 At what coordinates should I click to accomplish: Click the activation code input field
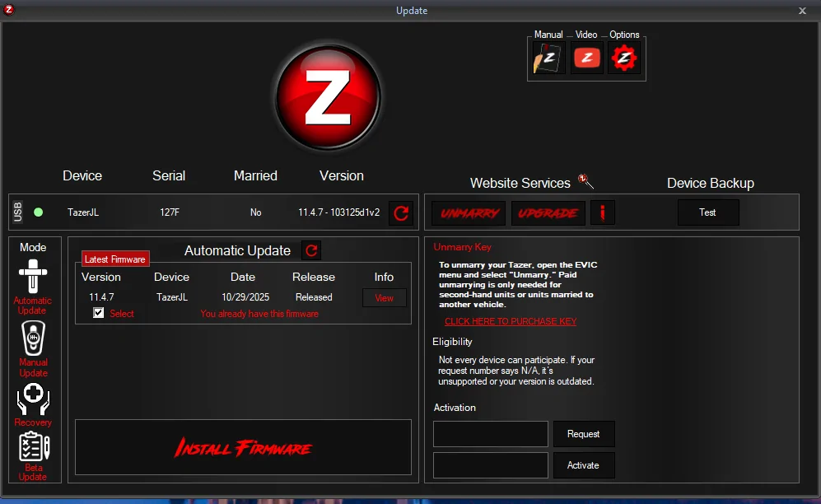[491, 465]
